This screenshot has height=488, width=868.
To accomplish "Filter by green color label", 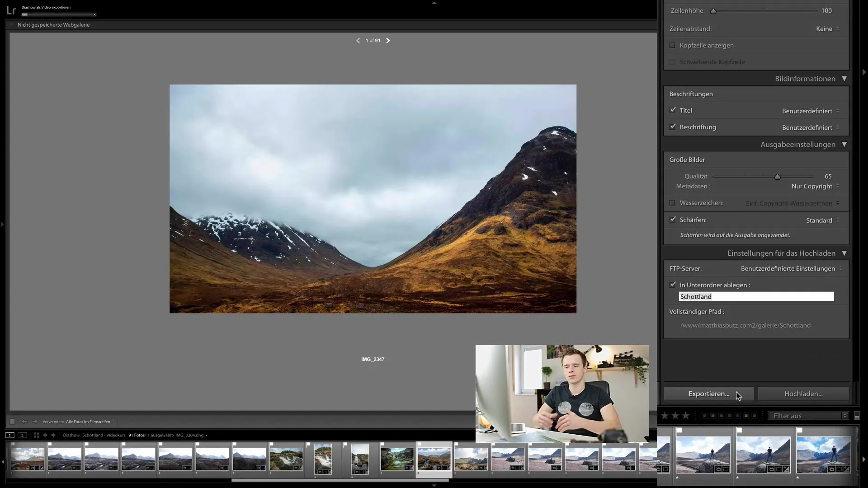I will [721, 416].
